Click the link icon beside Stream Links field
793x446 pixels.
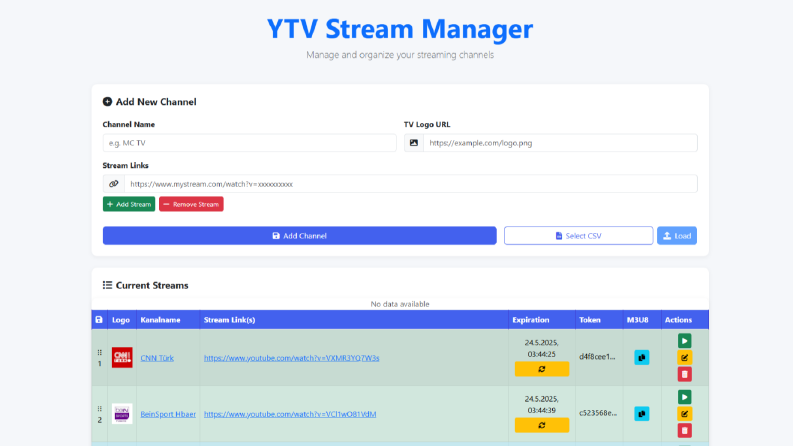tap(114, 184)
